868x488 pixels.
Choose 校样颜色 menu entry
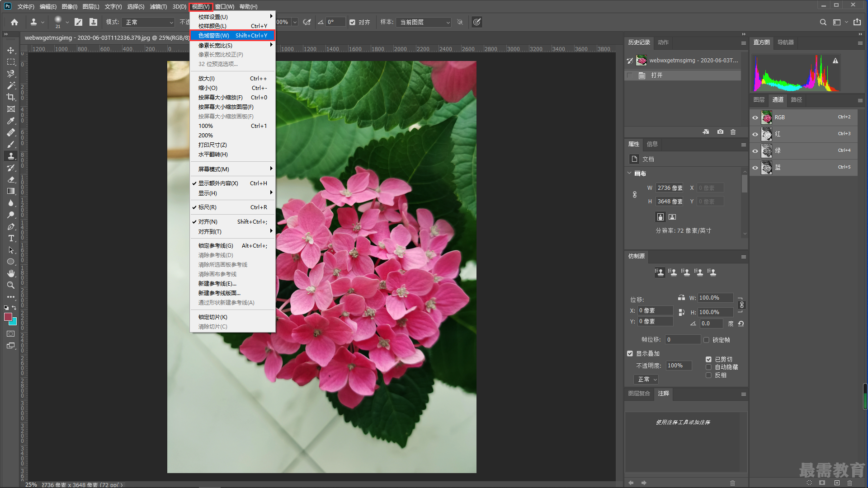click(x=232, y=26)
